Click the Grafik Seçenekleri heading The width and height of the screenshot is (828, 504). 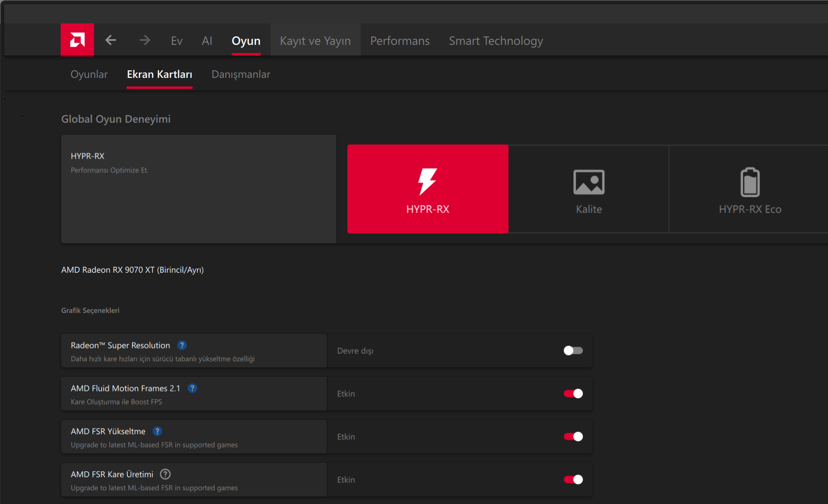click(x=90, y=311)
